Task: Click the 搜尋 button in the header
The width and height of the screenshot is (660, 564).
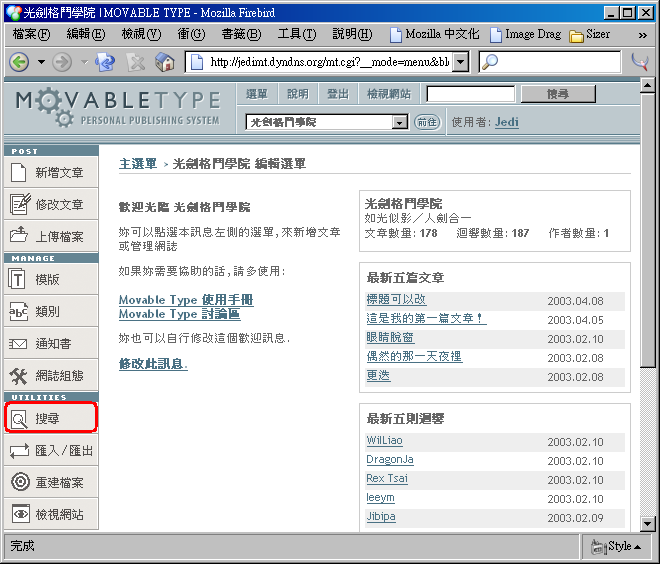Action: pos(558,94)
